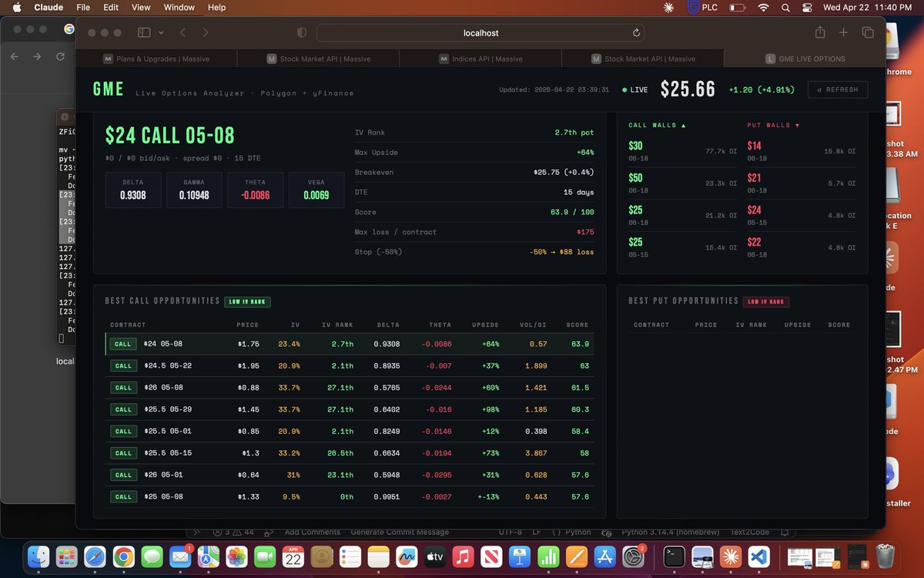Screen dimensions: 924x578
Task: Toggle the Safari sidebar button
Action: 144,32
